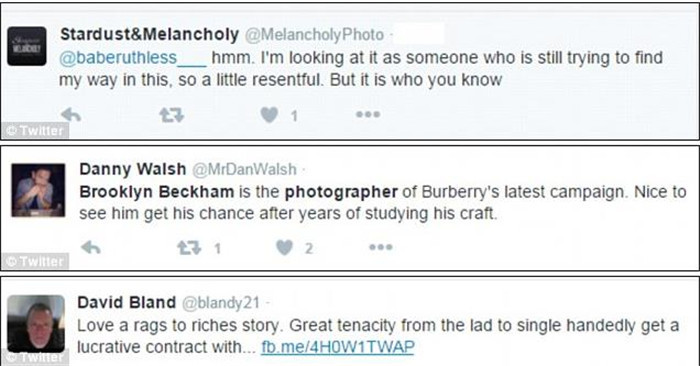Open the @MelancholyPhoto handle
Viewport: 700px width, 366px height.
click(x=314, y=35)
